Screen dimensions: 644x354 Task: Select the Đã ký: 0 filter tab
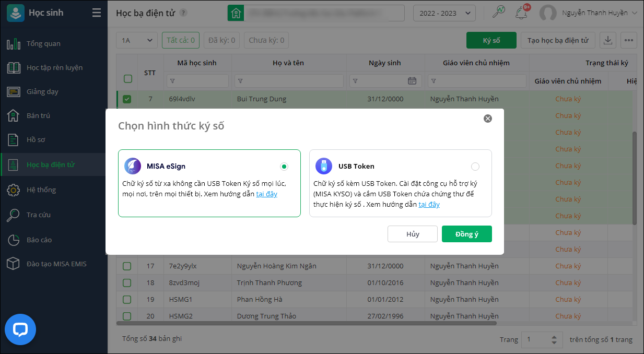pyautogui.click(x=222, y=40)
